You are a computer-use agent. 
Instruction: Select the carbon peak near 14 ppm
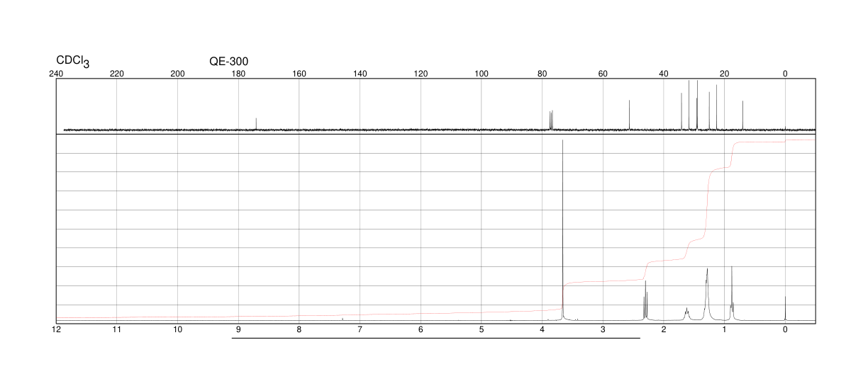point(742,115)
